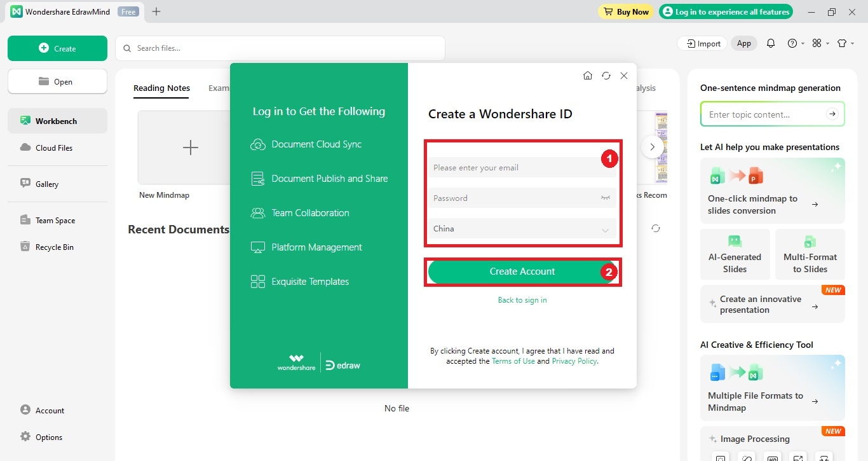
Task: Open notifications bell icon
Action: (x=771, y=43)
